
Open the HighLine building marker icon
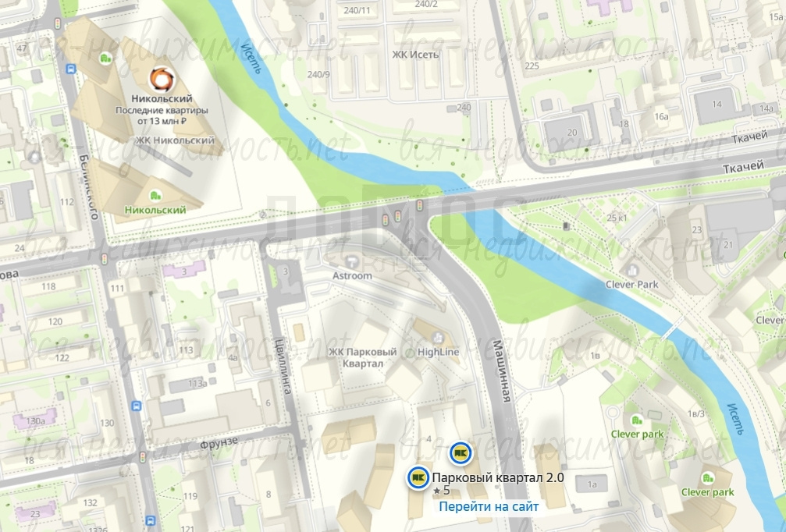(438, 337)
